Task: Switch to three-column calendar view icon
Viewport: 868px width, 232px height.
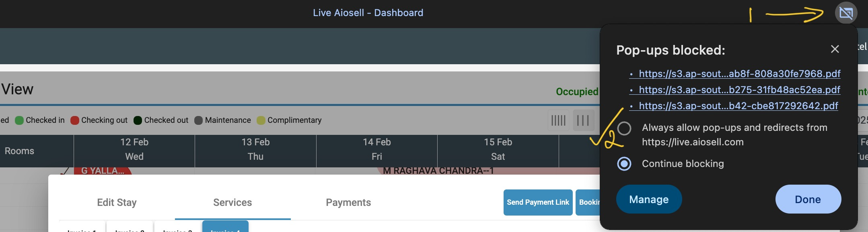Action: (x=583, y=120)
